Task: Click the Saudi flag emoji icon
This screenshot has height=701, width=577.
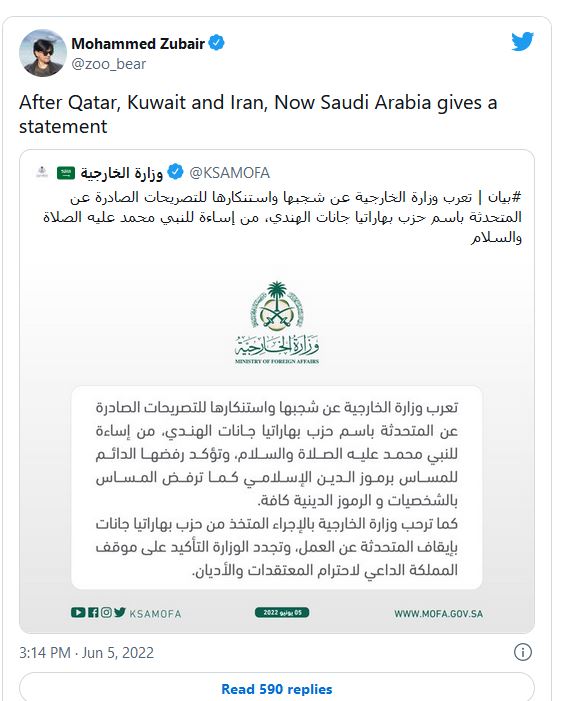Action: coord(66,173)
